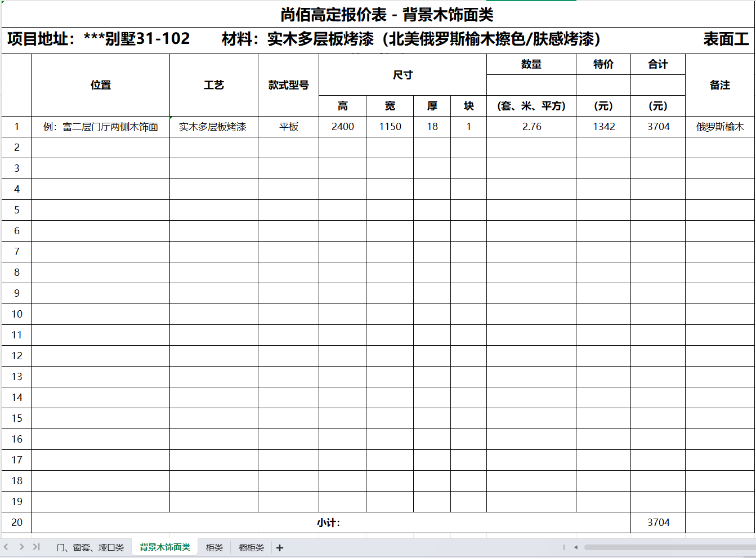
Task: Switch to the 柜类 sheet tab
Action: coord(214,548)
